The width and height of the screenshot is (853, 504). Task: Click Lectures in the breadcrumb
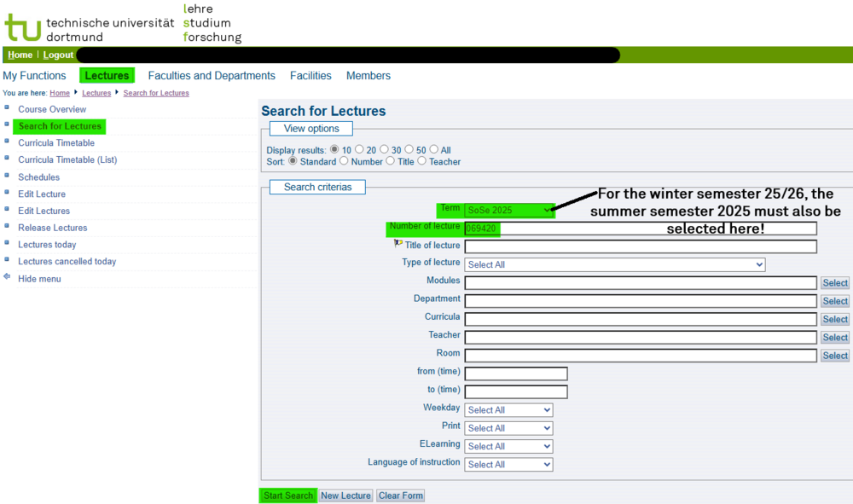point(96,93)
